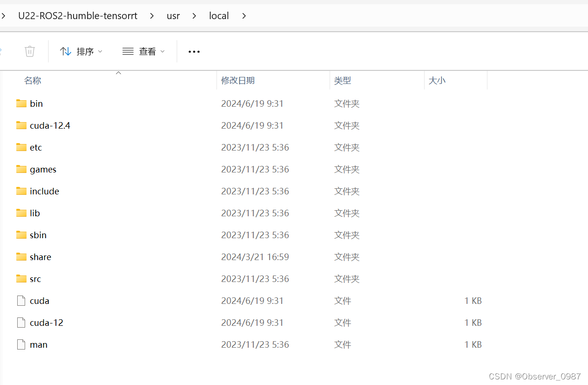Click the bin folder name

pos(36,103)
